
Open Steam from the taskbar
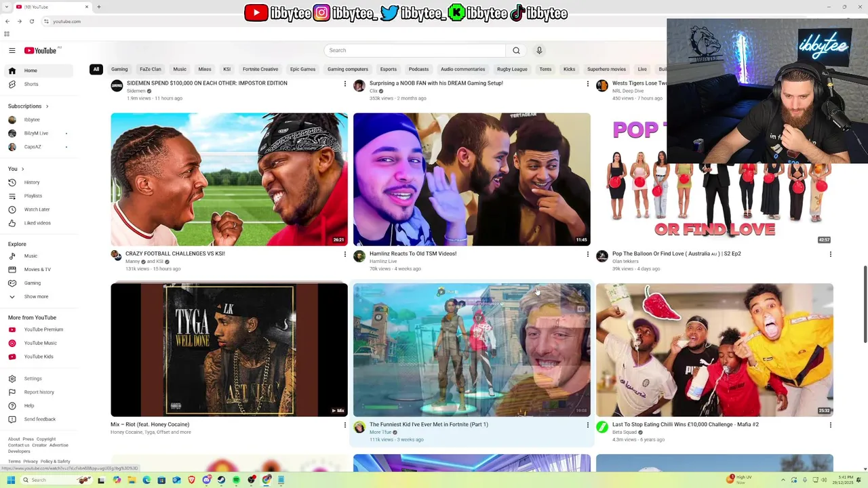point(221,480)
